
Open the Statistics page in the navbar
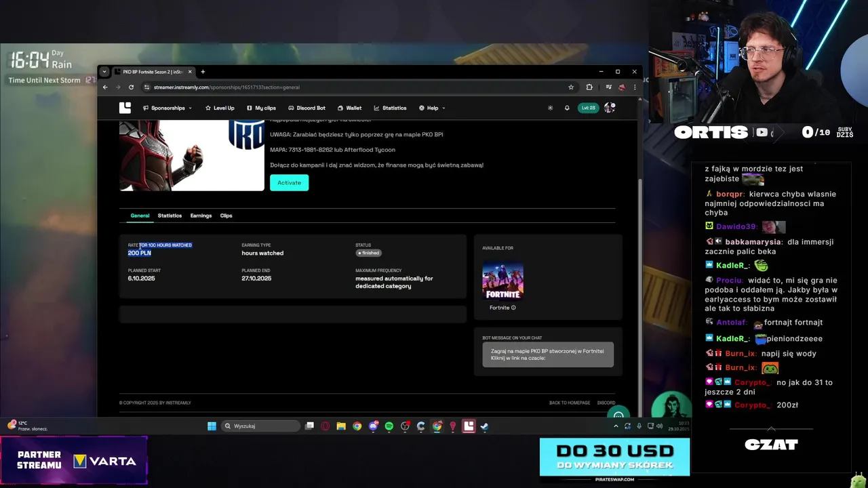point(390,108)
